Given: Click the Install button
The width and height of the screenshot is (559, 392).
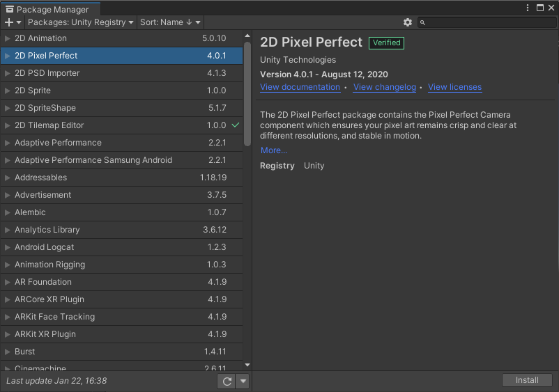Looking at the screenshot, I should 527,380.
